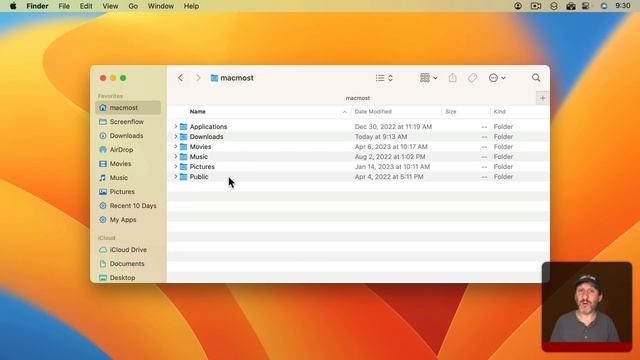Add a new tab with plus button
Viewport: 640px width, 360px height.
(x=542, y=98)
